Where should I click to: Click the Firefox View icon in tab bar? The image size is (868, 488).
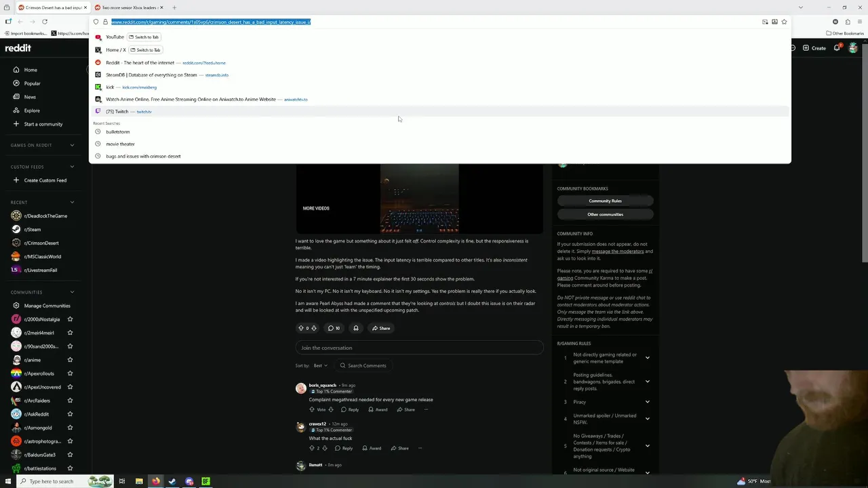[7, 7]
